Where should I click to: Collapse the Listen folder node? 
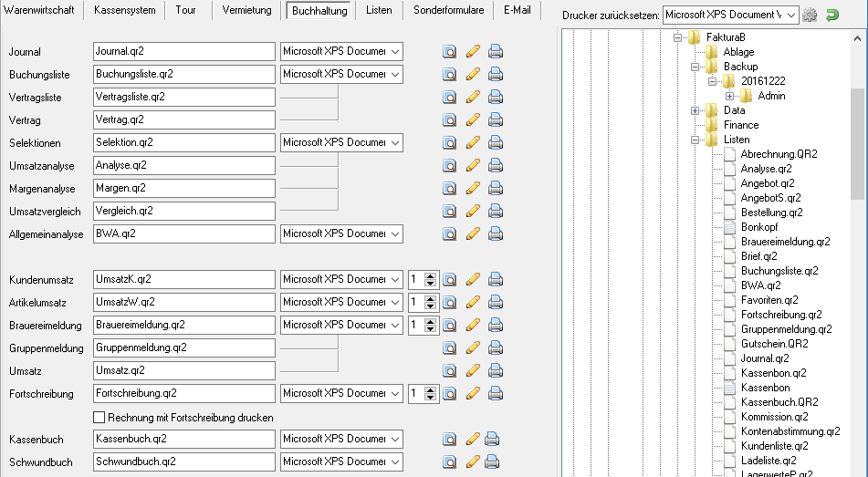(x=695, y=140)
